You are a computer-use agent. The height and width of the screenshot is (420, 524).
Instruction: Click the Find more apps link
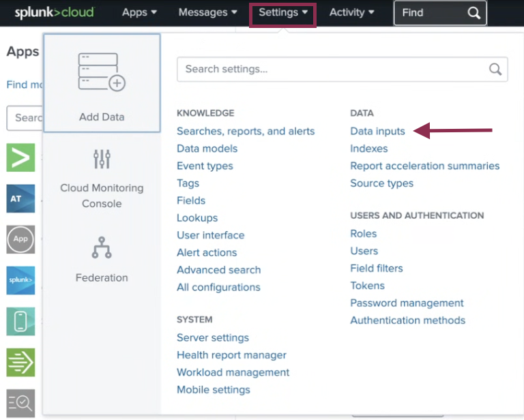pyautogui.click(x=25, y=85)
